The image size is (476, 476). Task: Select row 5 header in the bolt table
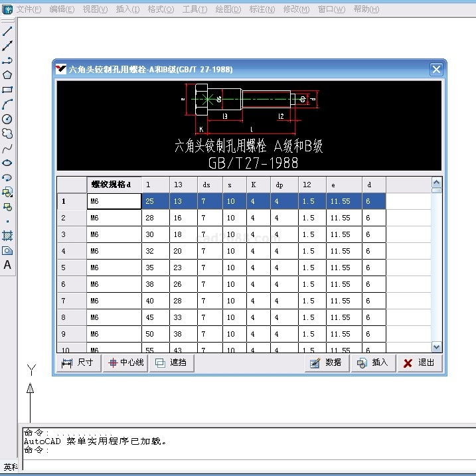tap(64, 268)
